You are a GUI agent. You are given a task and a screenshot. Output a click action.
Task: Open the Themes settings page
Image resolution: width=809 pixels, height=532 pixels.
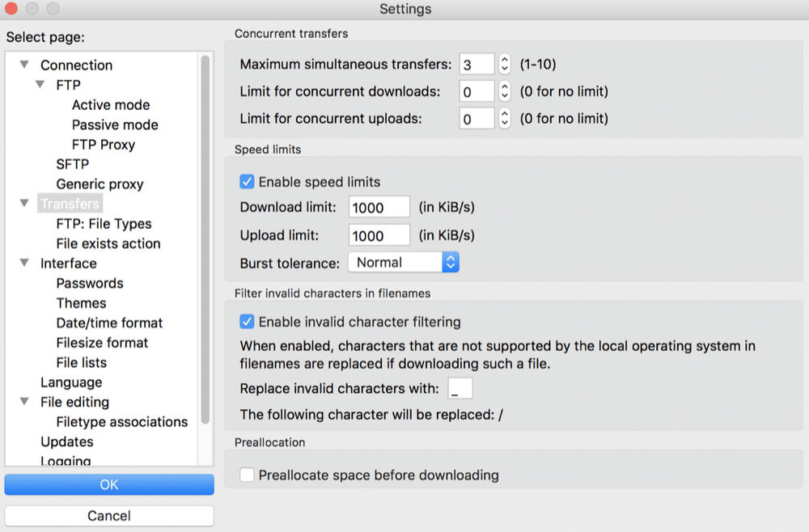[x=81, y=302]
